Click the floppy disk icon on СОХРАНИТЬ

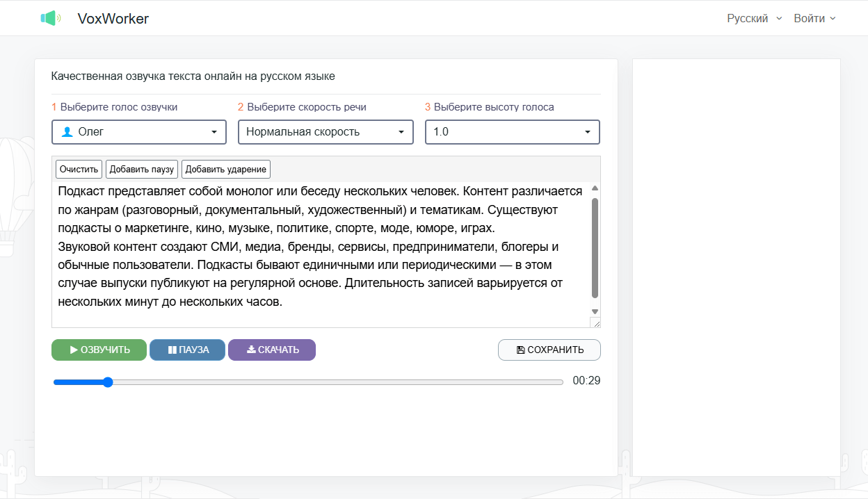520,350
